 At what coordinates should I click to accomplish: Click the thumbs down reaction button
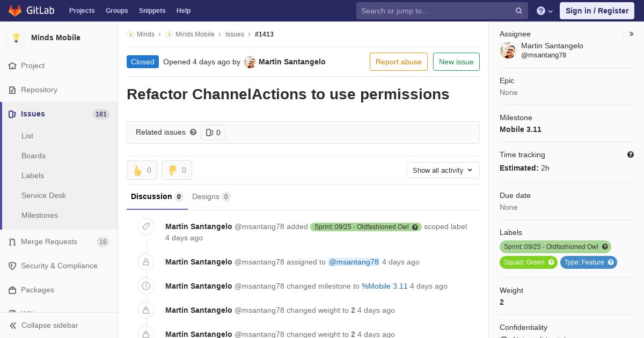coord(177,170)
